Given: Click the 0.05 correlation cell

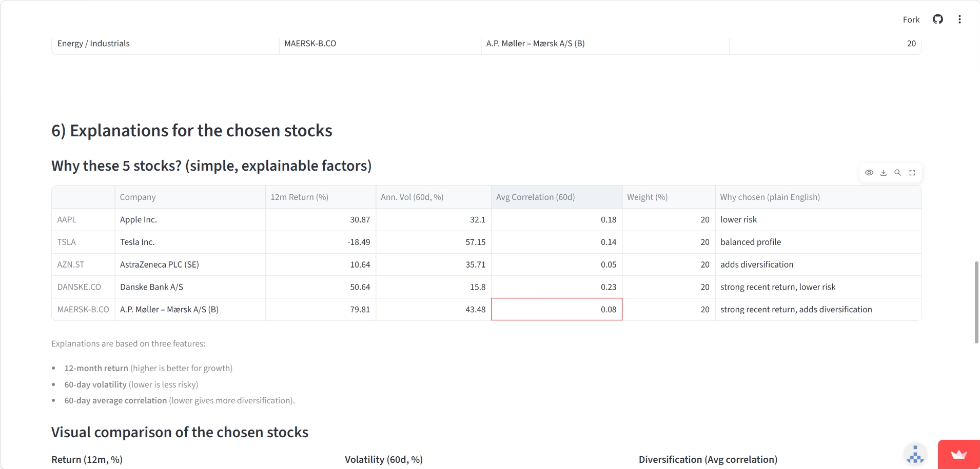Looking at the screenshot, I should coord(557,264).
